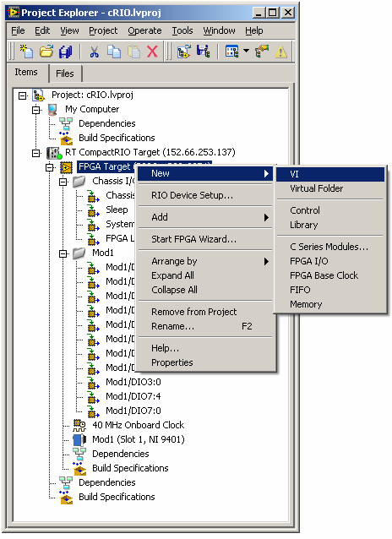This screenshot has height=539, width=392.
Task: Click the Paste toolbar icon
Action: point(133,52)
